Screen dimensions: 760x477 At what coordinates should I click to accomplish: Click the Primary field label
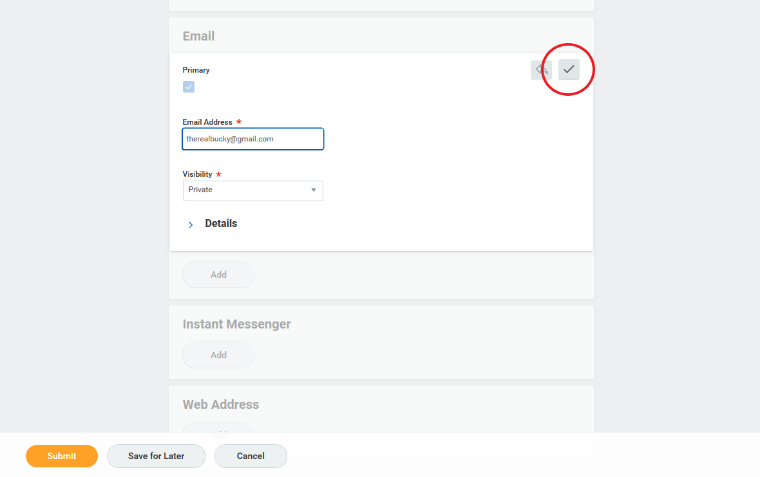click(196, 70)
